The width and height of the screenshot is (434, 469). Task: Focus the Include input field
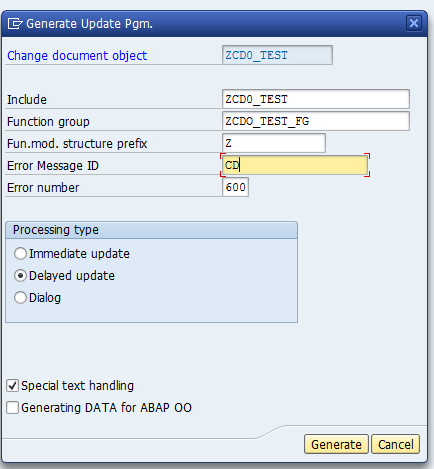point(316,99)
